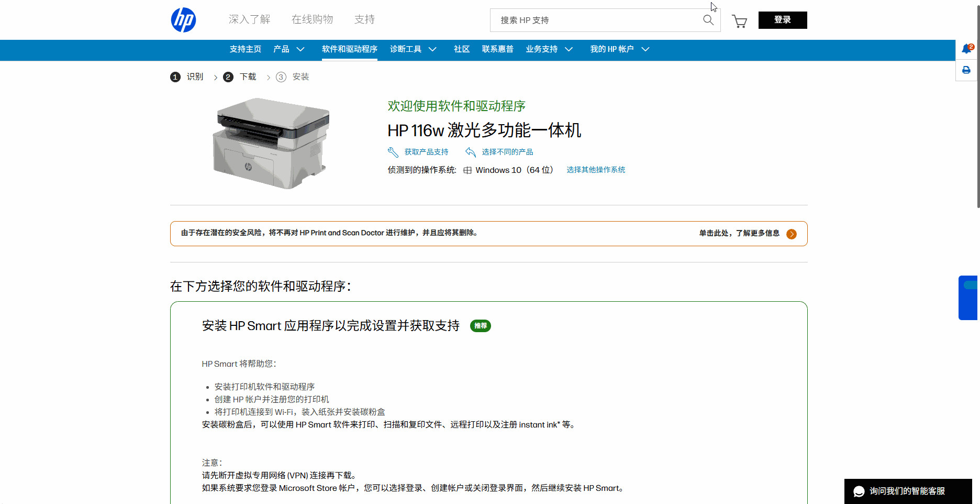Viewport: 980px width, 504px height.
Task: Open the notifications bell
Action: [967, 49]
